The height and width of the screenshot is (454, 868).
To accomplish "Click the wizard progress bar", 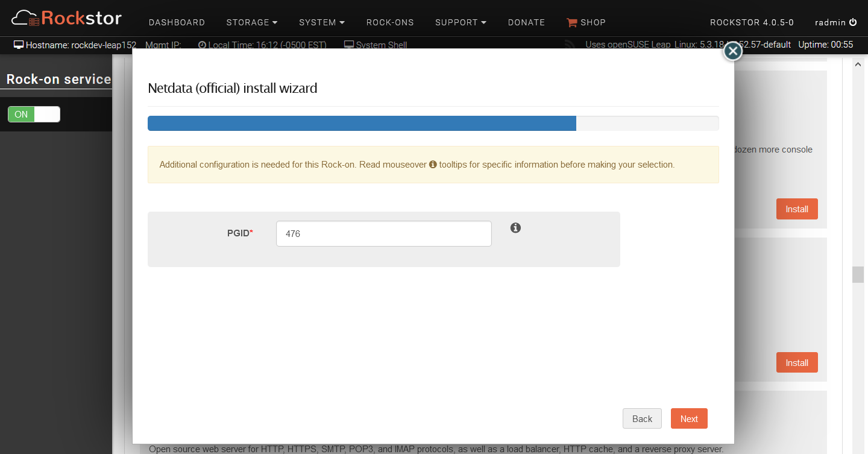I will [433, 123].
